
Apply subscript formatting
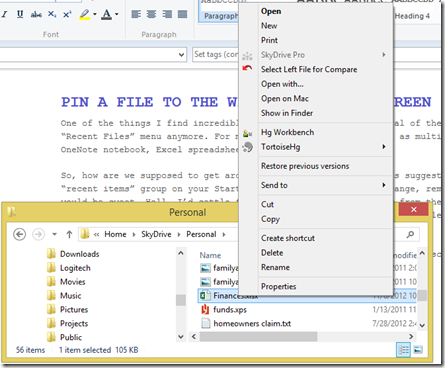pyautogui.click(x=52, y=14)
